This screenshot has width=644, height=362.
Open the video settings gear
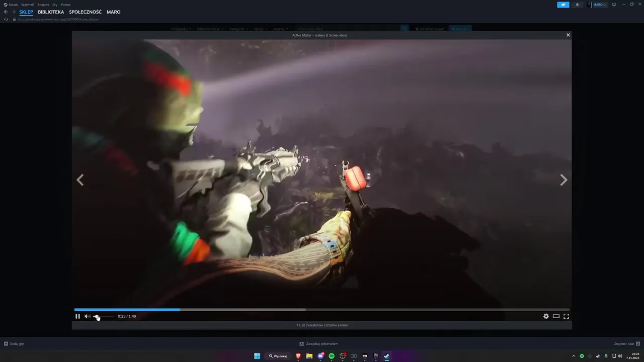(x=546, y=316)
